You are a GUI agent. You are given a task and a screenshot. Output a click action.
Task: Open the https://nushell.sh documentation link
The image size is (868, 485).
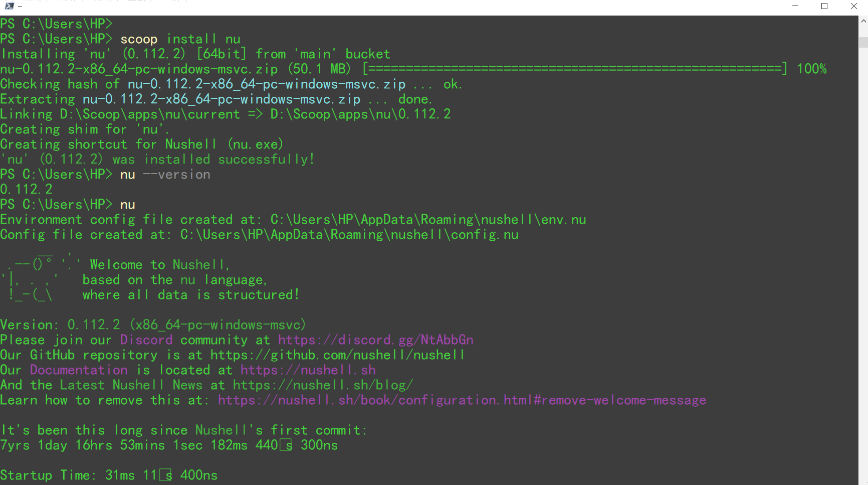coord(308,370)
